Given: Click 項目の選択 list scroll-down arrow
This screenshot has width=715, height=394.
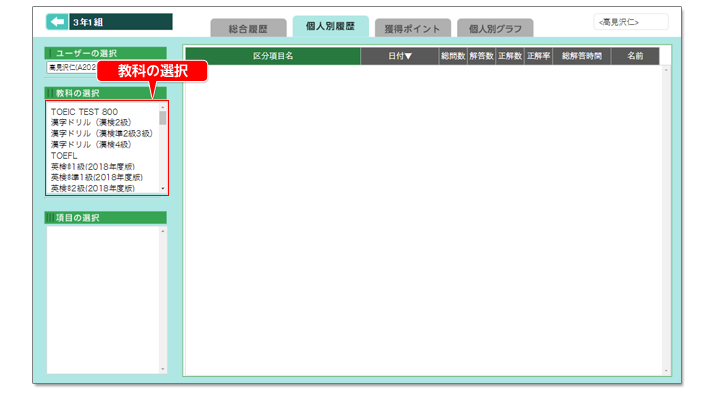Looking at the screenshot, I should [163, 369].
